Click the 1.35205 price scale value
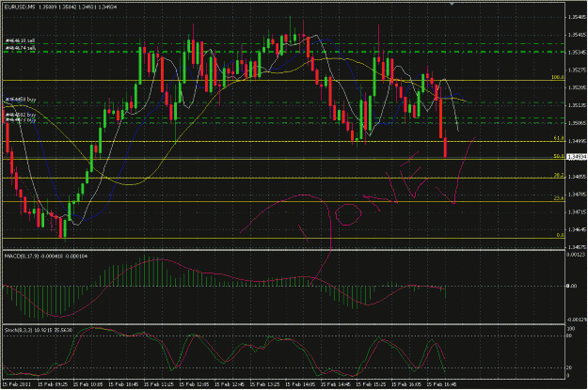Viewport: 588px width, 390px height. click(x=577, y=87)
